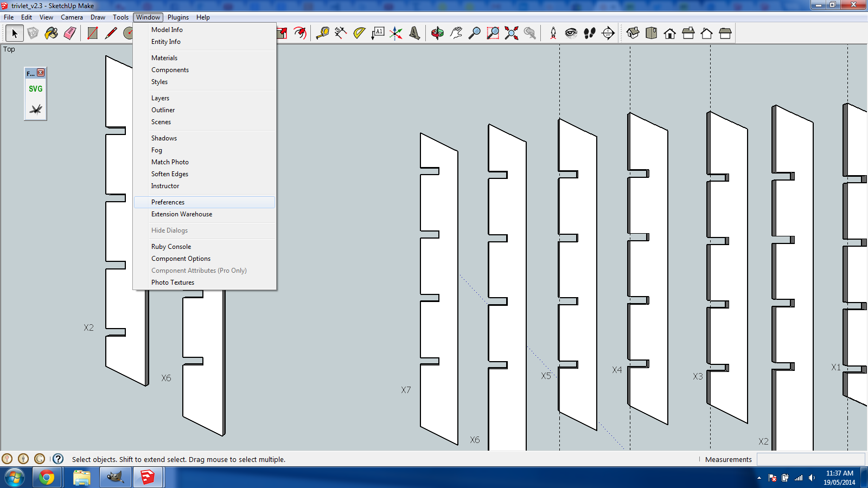Click the first round status bar icon
The height and width of the screenshot is (488, 868).
pyautogui.click(x=7, y=459)
